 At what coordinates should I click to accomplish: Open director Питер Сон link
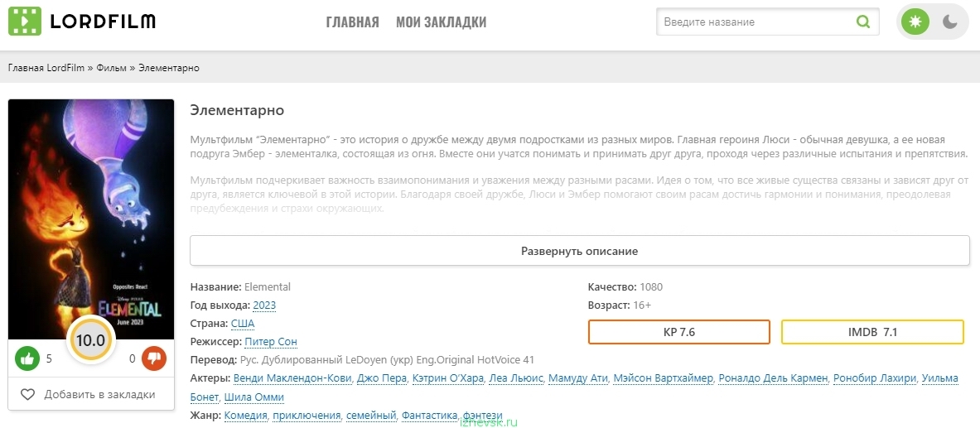271,342
